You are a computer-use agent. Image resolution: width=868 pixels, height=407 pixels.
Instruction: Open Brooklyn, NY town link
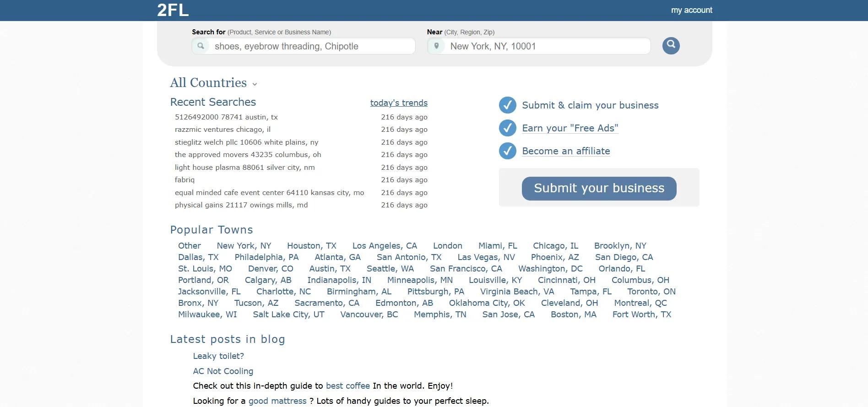pyautogui.click(x=620, y=246)
